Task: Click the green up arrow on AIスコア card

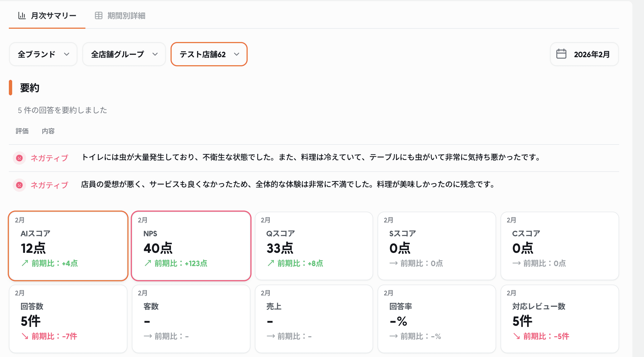Action: coord(25,263)
